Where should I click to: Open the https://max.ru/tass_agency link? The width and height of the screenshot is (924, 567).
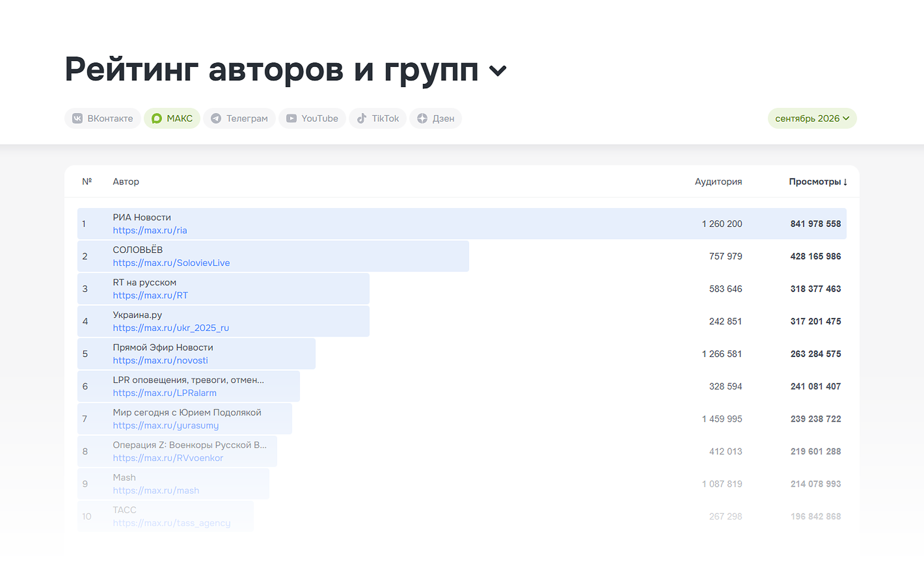(x=172, y=523)
